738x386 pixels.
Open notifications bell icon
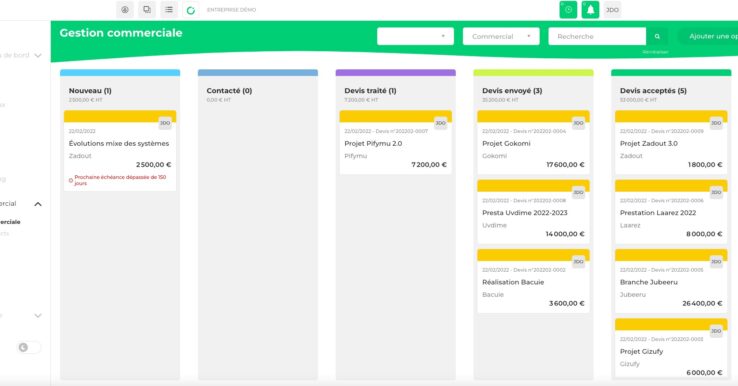click(590, 9)
